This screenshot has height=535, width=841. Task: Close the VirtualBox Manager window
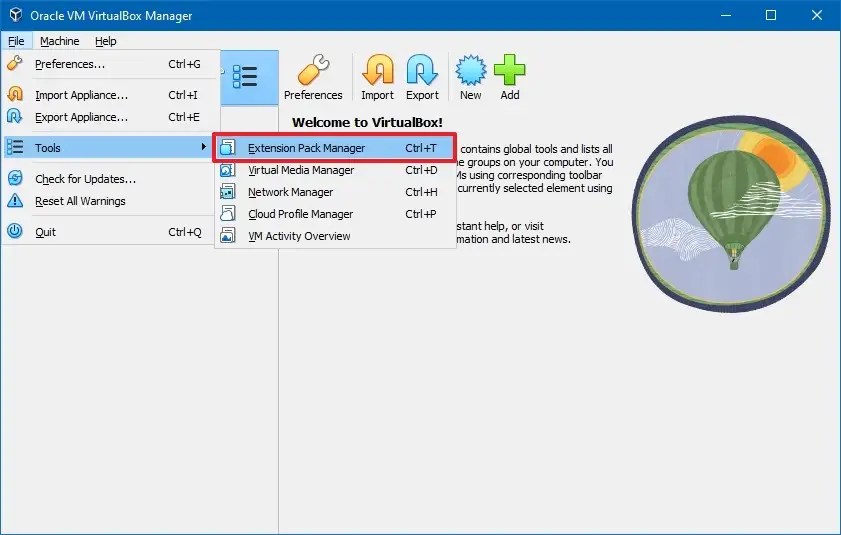817,15
